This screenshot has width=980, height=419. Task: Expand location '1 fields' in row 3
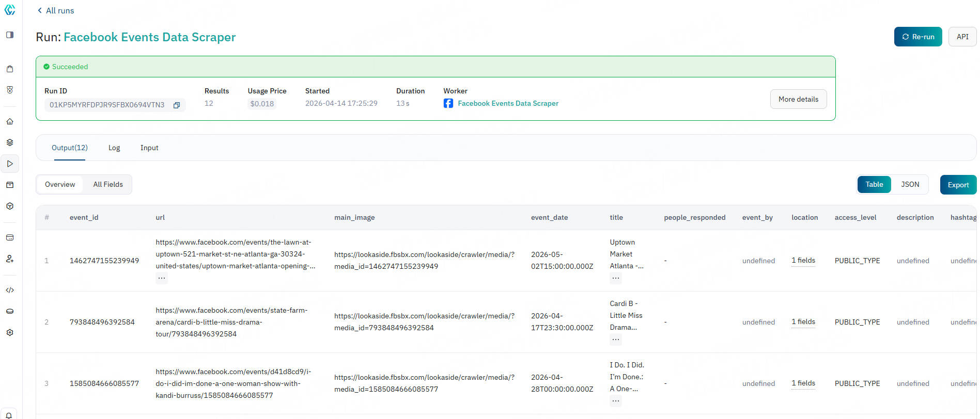803,383
